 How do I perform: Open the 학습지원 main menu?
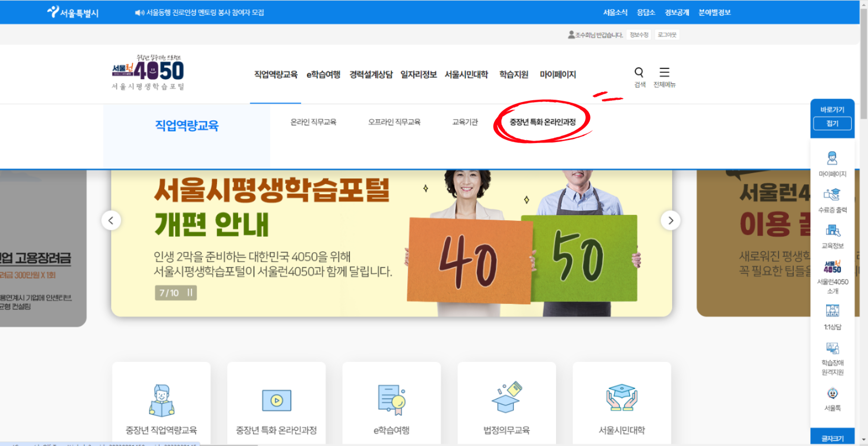pos(514,74)
